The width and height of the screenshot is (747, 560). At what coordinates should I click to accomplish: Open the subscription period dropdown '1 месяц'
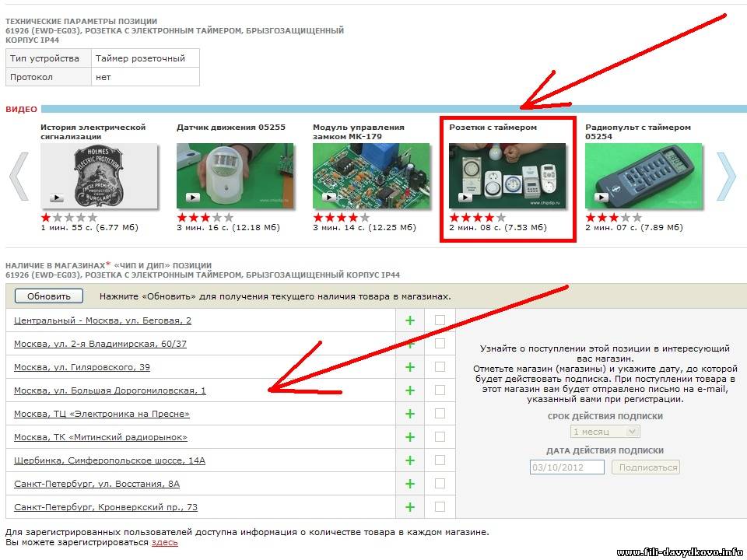click(x=605, y=432)
